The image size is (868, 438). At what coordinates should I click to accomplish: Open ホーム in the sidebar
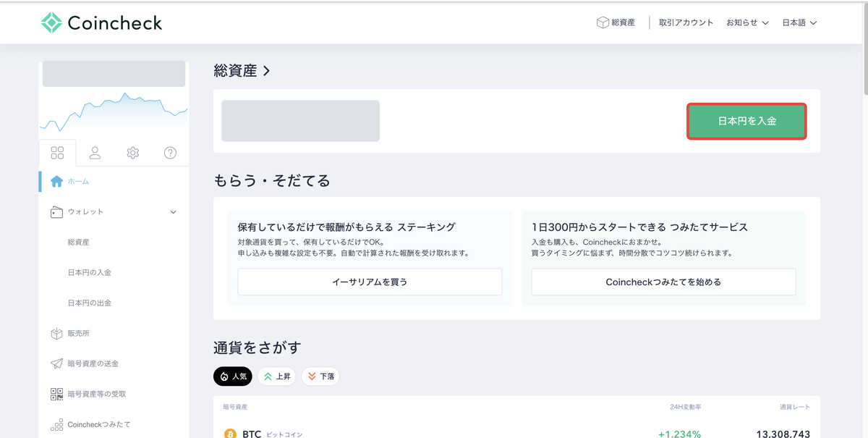click(x=78, y=182)
